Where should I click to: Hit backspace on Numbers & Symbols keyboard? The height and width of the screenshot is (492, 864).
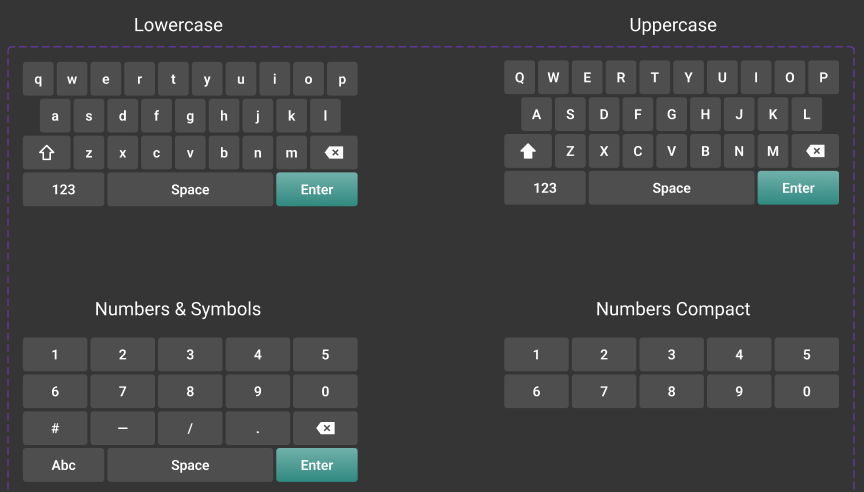tap(325, 428)
